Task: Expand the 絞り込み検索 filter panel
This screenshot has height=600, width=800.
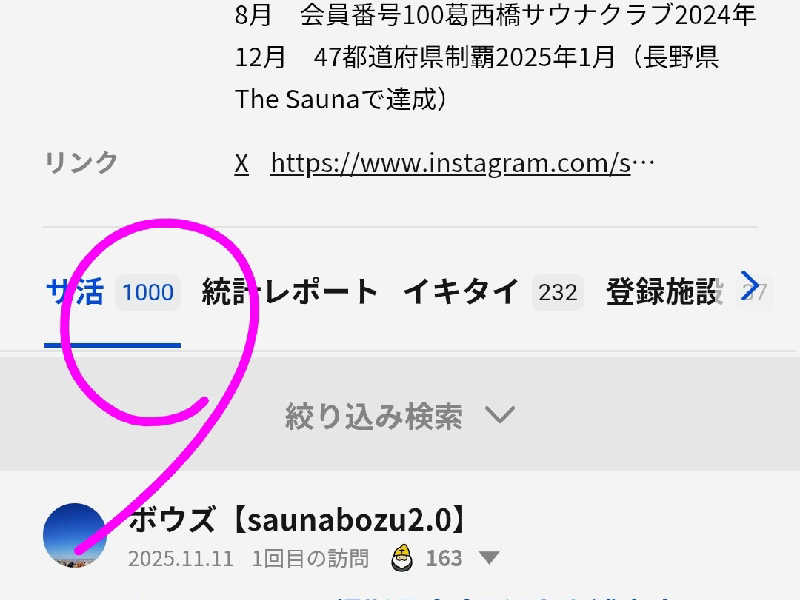Action: (x=400, y=414)
